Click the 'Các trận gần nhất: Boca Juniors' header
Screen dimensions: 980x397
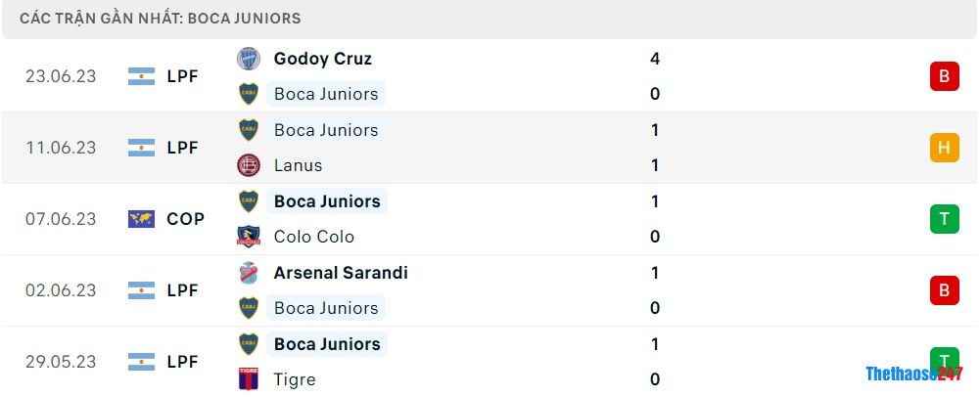click(x=161, y=19)
